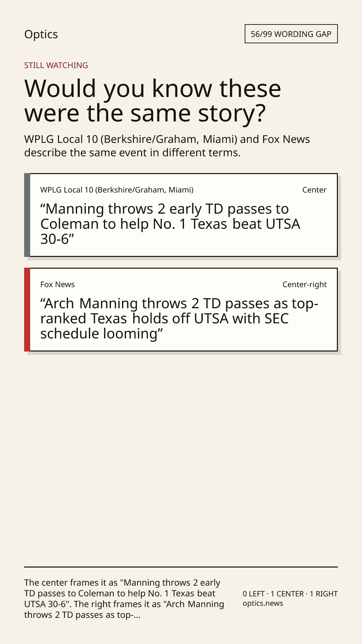Viewport: 362px width, 644px height.
Task: Visit the optics.news link
Action: pos(263,603)
